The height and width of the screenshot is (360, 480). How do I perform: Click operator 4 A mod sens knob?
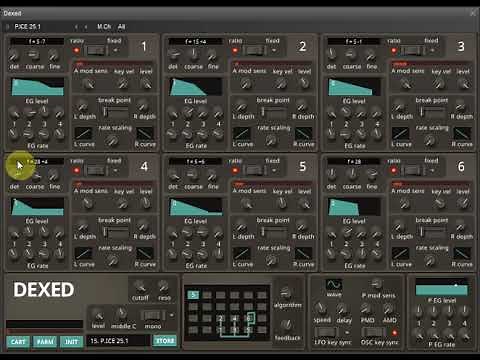point(88,203)
